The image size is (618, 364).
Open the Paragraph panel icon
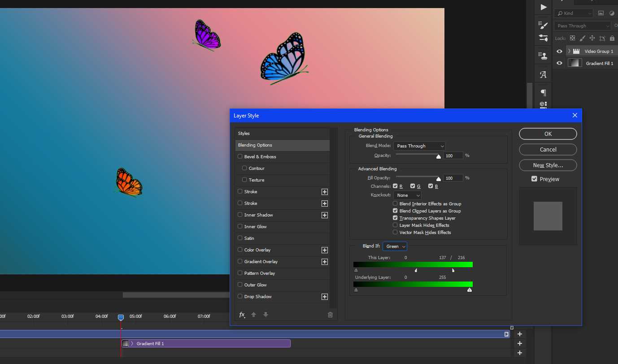click(x=543, y=93)
